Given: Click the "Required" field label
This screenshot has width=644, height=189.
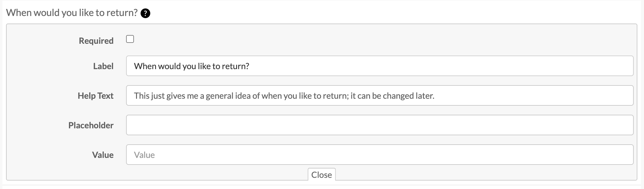Looking at the screenshot, I should pos(96,41).
